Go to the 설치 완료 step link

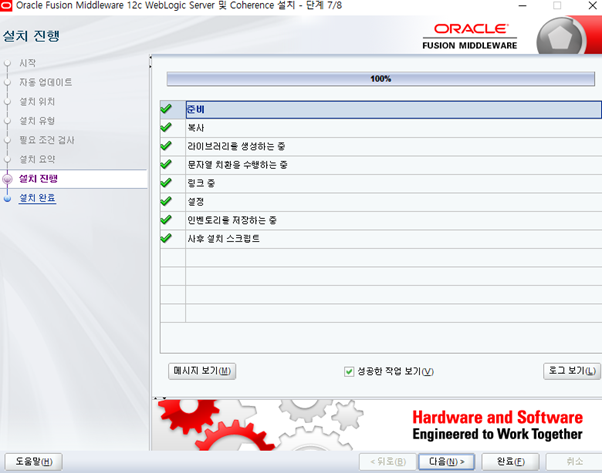[37, 198]
